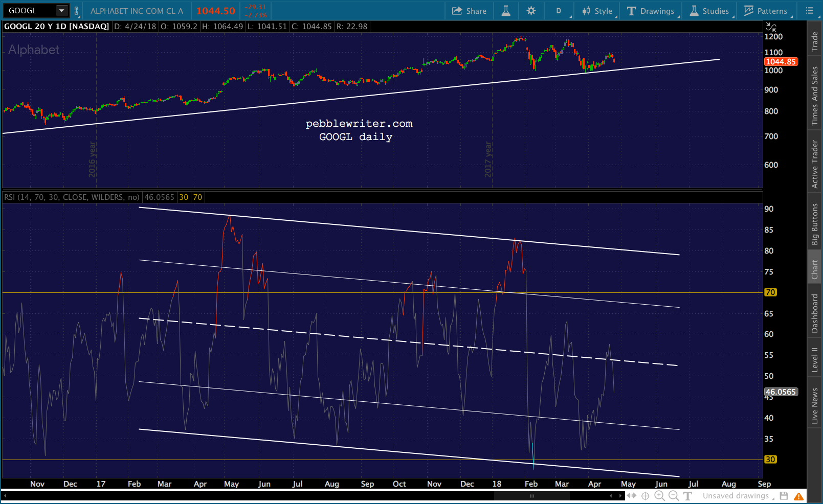Image resolution: width=823 pixels, height=504 pixels.
Task: Switch to the Trade side tab
Action: (815, 41)
